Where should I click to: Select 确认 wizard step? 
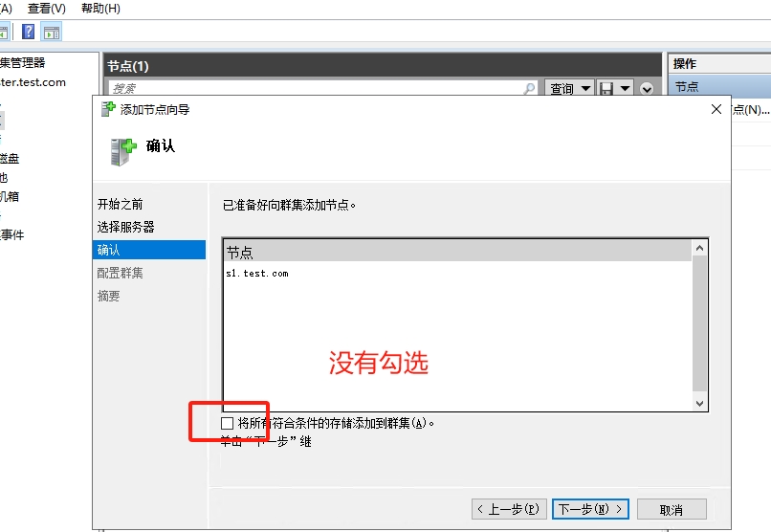pos(149,250)
